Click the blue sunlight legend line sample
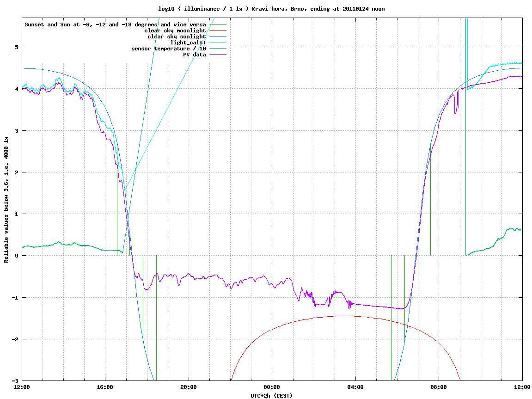This screenshot has height=399, width=532. (218, 37)
